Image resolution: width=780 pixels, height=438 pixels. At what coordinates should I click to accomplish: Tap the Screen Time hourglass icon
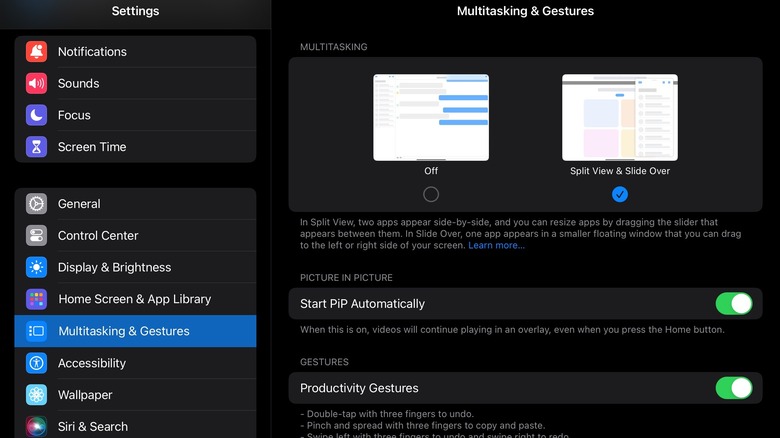37,147
